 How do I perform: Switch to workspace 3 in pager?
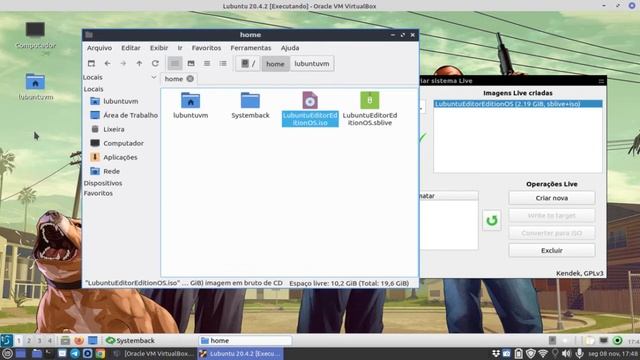tap(39, 340)
